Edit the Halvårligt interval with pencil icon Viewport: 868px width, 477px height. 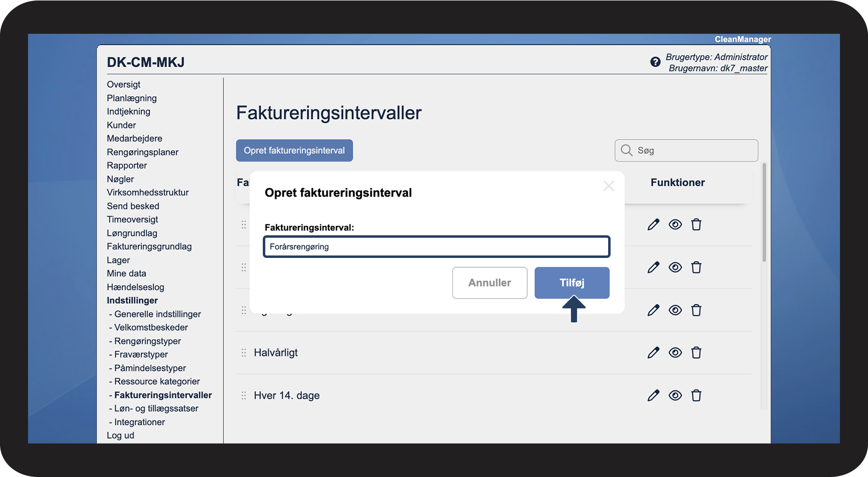tap(653, 353)
